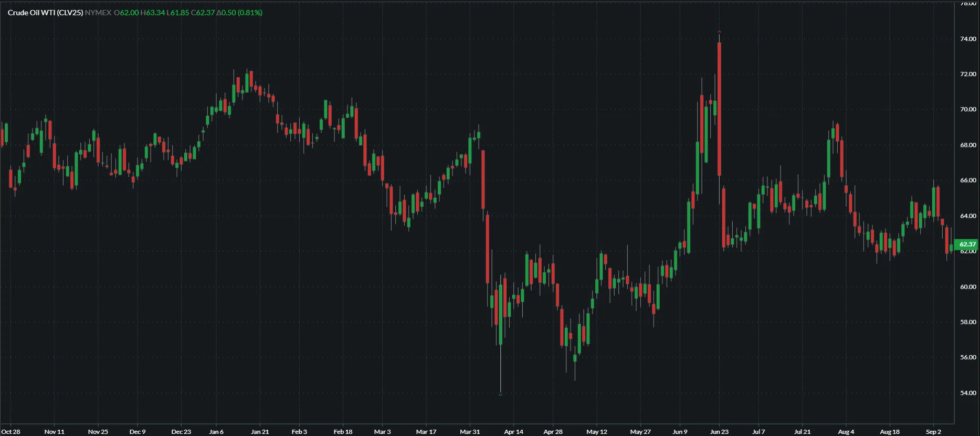
Task: Click the 74.00 level on the price axis
Action: coord(968,39)
